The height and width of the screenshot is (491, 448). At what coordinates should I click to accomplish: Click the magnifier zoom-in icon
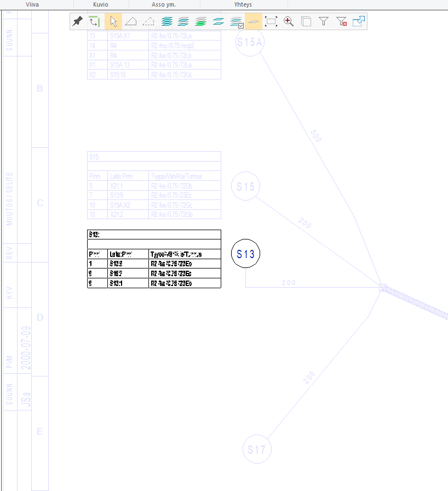point(289,21)
